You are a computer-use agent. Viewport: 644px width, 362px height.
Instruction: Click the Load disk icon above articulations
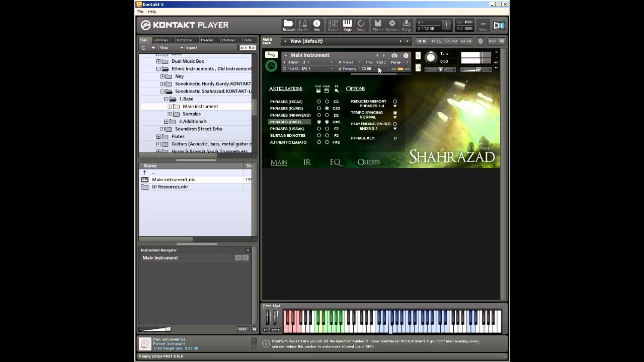point(327,89)
